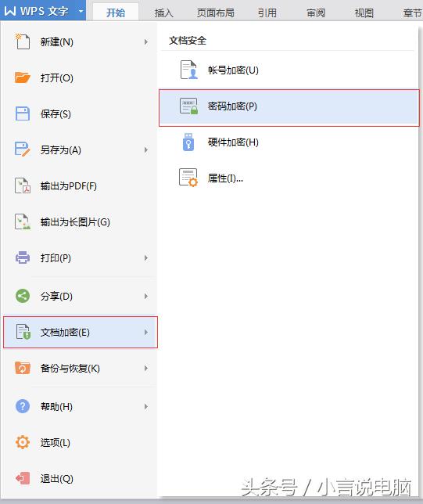Open the WPS 文字 dropdown arrow
The width and height of the screenshot is (423, 504).
pos(81,11)
